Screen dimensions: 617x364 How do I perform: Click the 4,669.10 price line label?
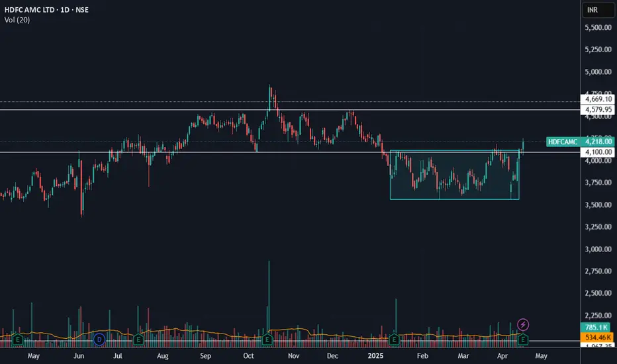(597, 99)
